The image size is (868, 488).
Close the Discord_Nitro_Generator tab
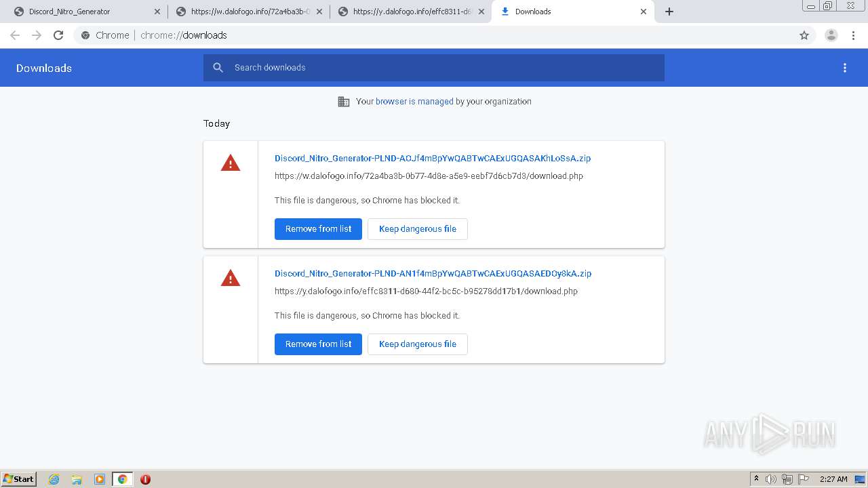[x=157, y=12]
